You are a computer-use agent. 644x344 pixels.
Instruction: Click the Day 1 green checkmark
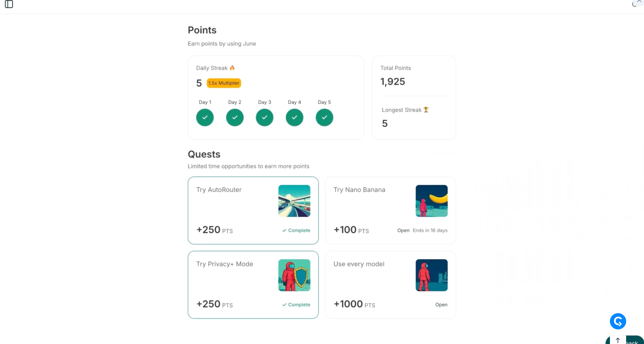(205, 118)
